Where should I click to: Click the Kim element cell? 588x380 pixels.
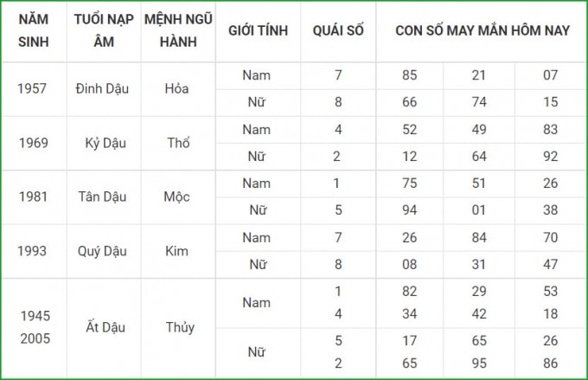tap(176, 251)
